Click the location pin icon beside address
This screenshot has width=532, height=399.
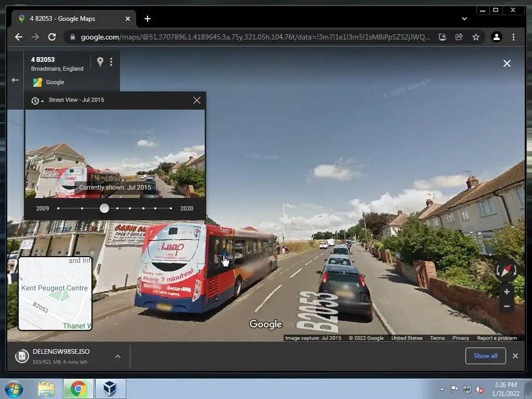tap(100, 62)
